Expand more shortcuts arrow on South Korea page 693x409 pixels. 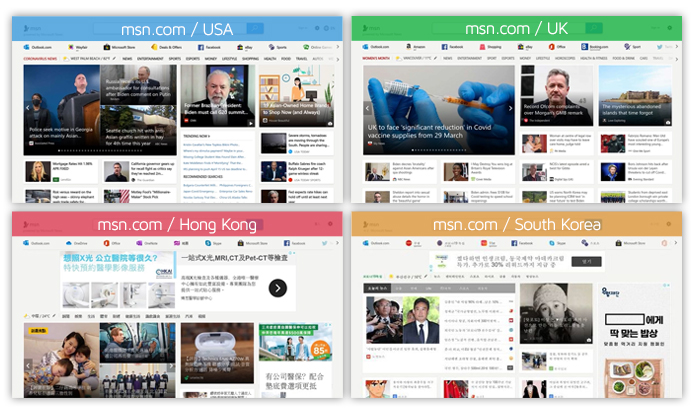(x=676, y=243)
